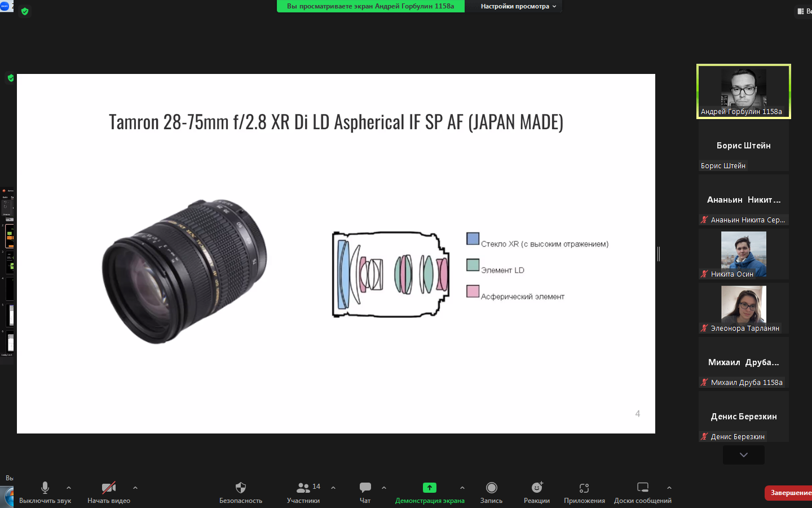Click muted mic icon on Ананьин Никита tile
The height and width of the screenshot is (508, 812).
704,220
